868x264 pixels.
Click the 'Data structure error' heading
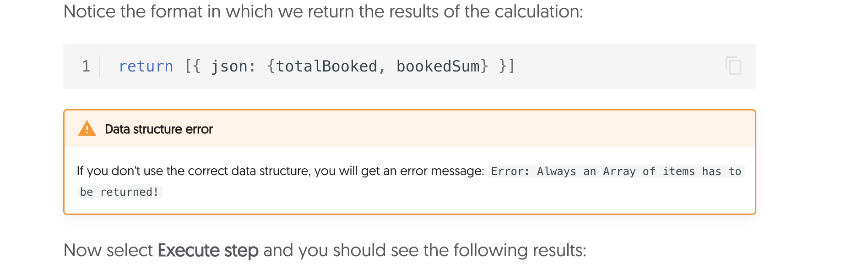click(x=158, y=129)
